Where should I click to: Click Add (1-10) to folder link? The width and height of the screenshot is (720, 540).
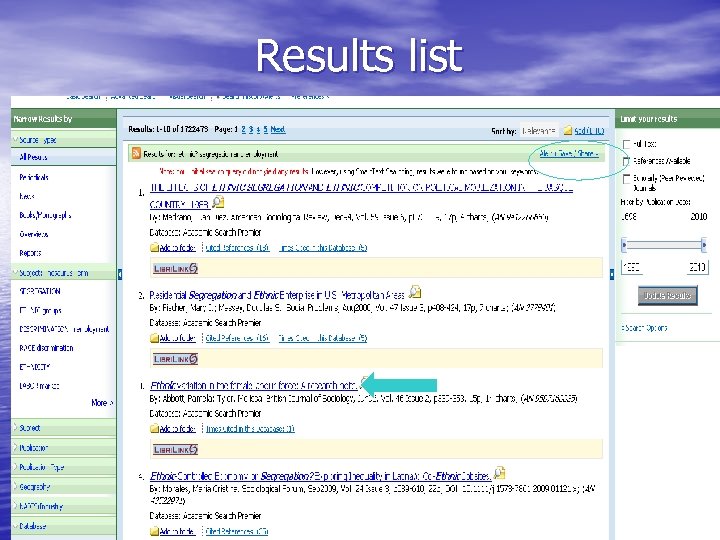589,131
